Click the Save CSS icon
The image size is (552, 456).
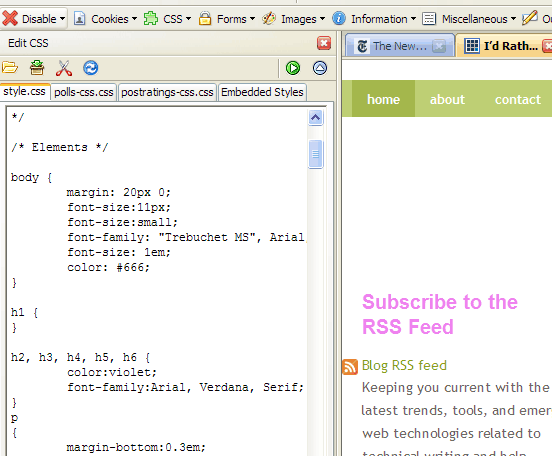pos(37,68)
